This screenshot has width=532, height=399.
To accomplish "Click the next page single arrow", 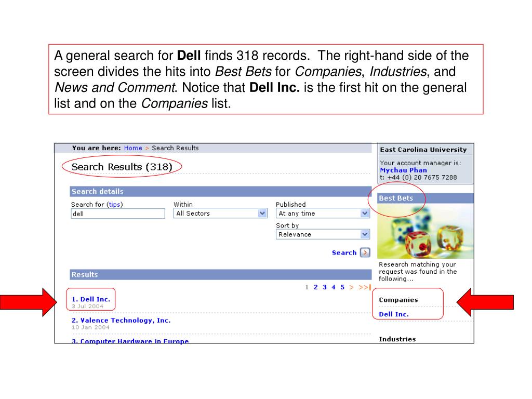I will [351, 287].
